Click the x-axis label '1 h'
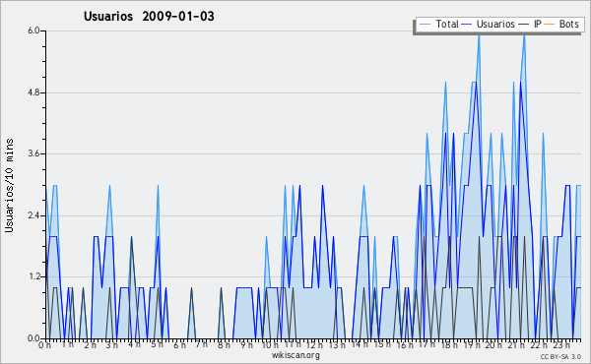Screen dimensions: 591x364 click(x=68, y=344)
